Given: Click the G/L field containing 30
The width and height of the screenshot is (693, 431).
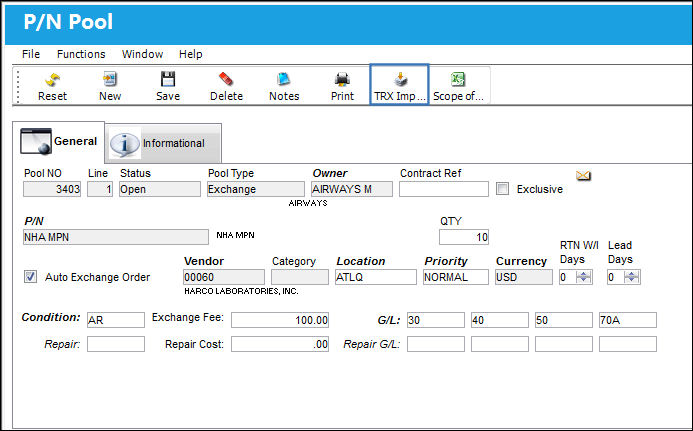Looking at the screenshot, I should point(436,320).
